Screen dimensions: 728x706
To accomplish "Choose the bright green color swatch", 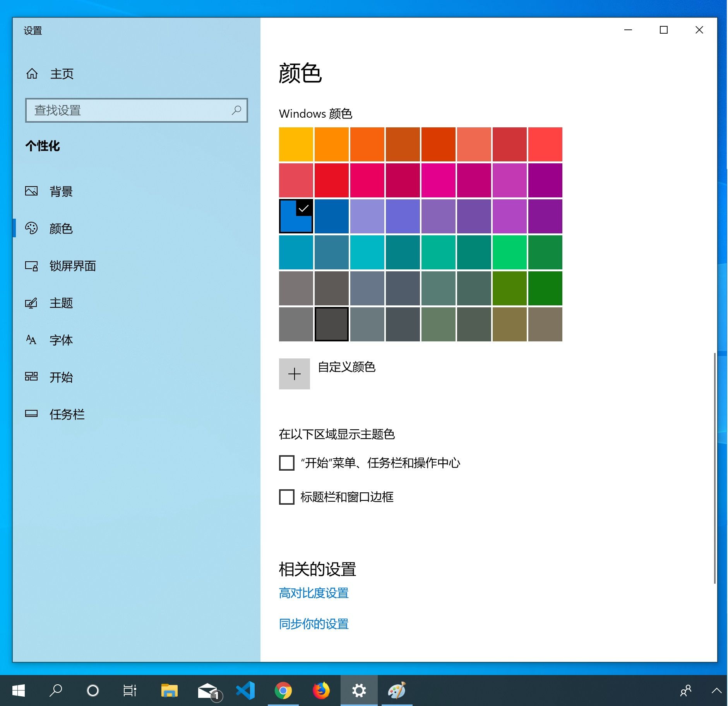I will [510, 252].
